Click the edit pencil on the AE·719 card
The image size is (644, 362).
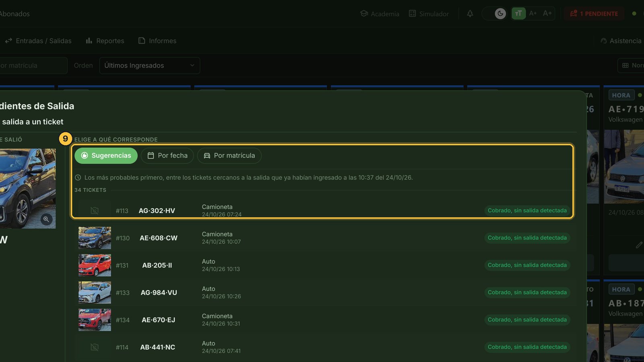[639, 245]
